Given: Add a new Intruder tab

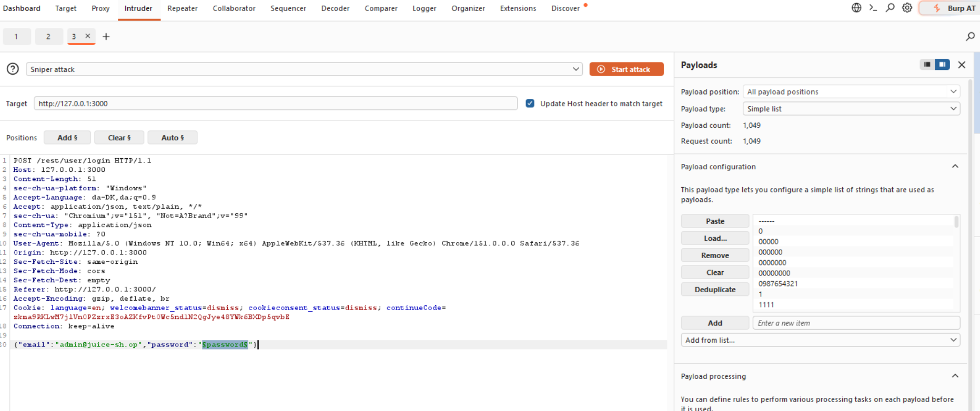Looking at the screenshot, I should pyautogui.click(x=106, y=36).
